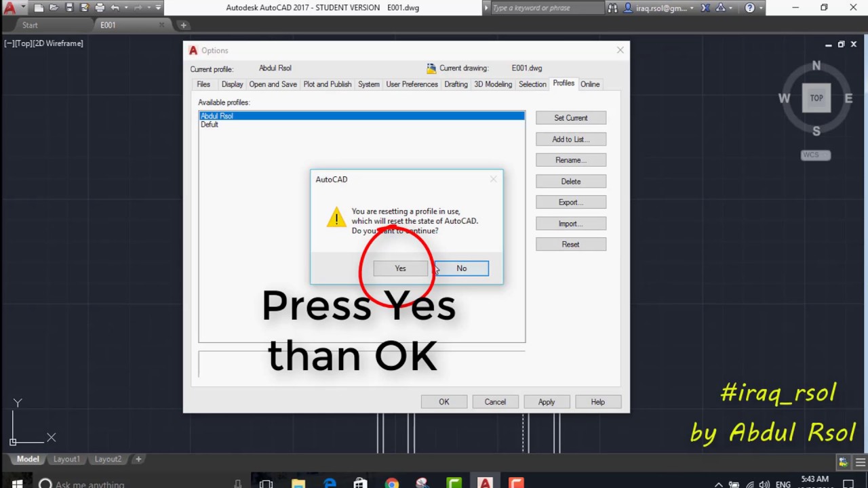
Task: Click the Save As icon
Action: click(84, 8)
